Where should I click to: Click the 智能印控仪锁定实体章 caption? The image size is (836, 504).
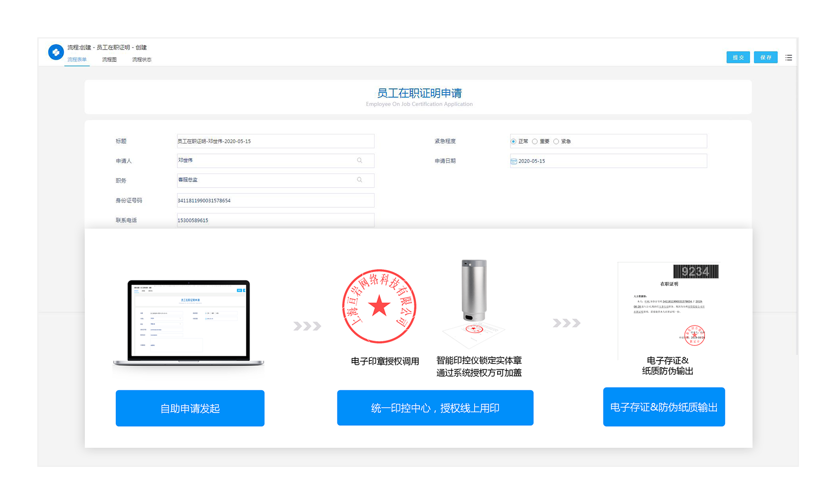click(479, 361)
